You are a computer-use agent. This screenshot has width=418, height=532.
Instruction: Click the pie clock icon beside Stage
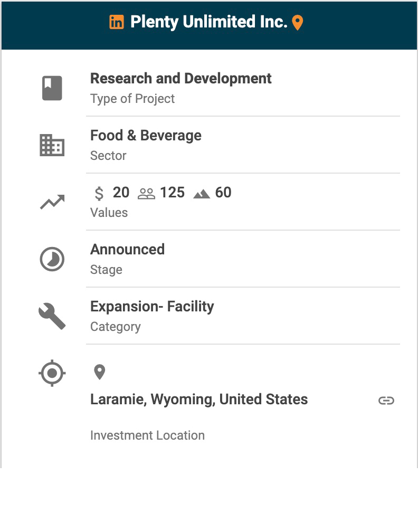52,259
